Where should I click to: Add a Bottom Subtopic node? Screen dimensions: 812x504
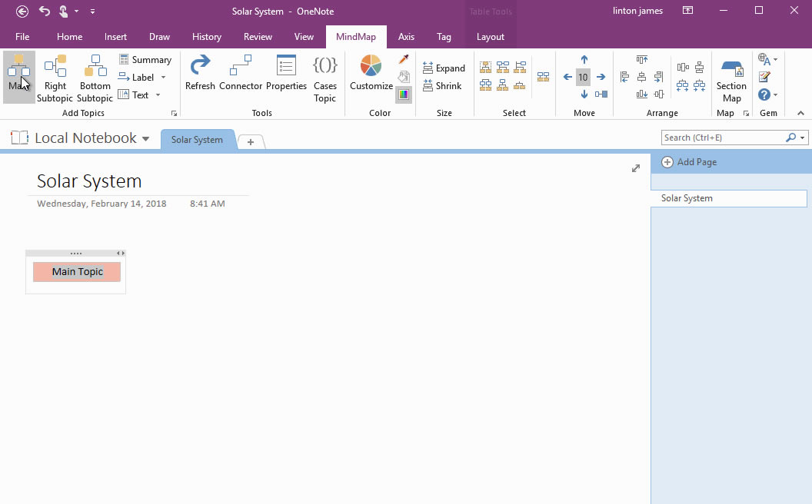pos(94,75)
